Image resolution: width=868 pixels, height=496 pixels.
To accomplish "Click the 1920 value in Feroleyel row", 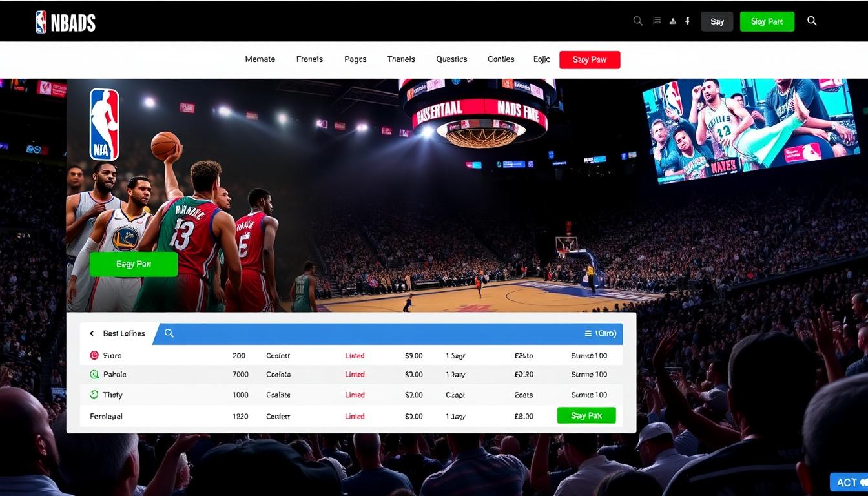I will pos(240,417).
